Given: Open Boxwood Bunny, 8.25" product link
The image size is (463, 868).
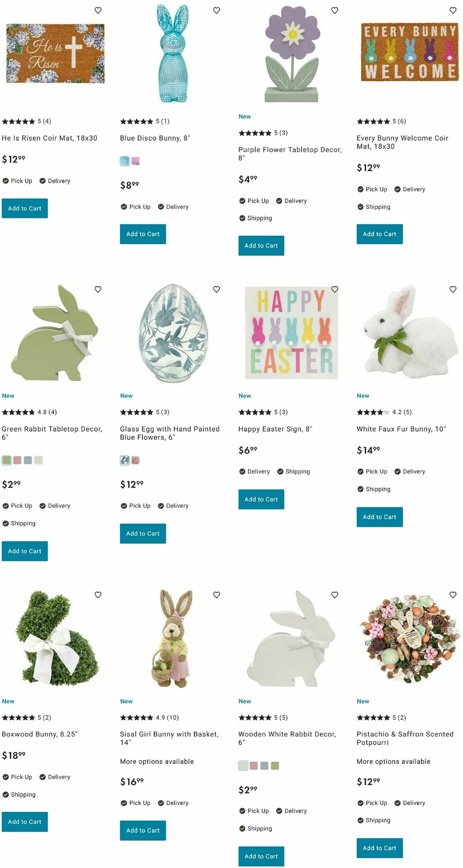Looking at the screenshot, I should 40,734.
